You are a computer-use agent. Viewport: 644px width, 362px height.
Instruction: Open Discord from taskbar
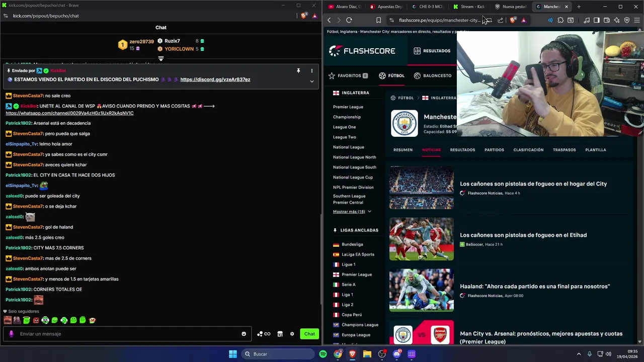click(x=396, y=354)
